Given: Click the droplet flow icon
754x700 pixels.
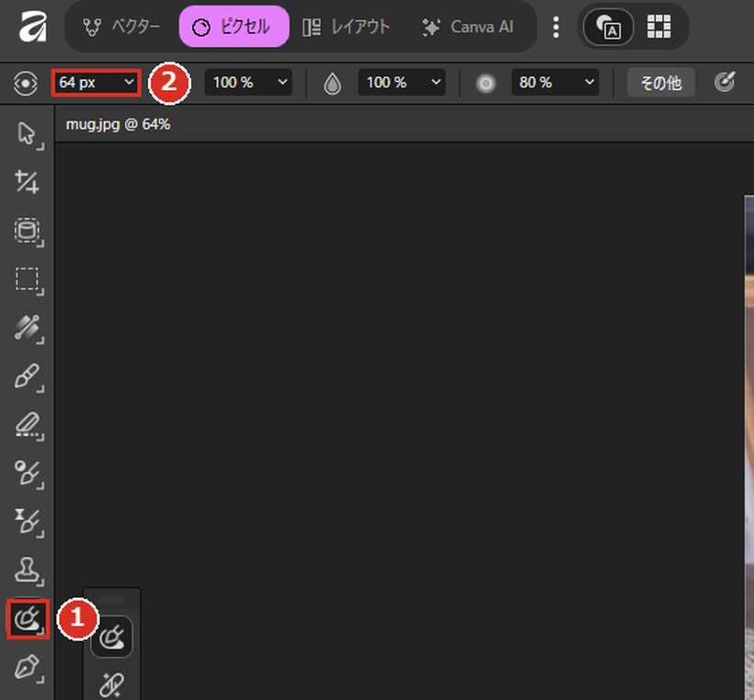Looking at the screenshot, I should [332, 83].
